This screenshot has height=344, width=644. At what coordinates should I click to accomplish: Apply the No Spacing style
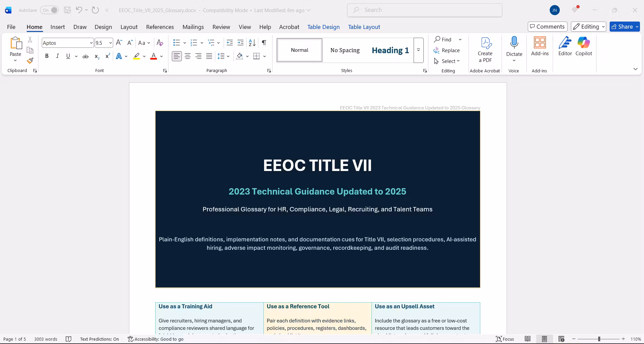[x=345, y=50]
